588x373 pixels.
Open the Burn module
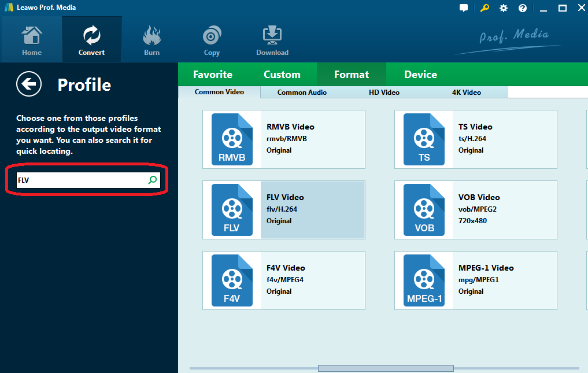coord(151,40)
